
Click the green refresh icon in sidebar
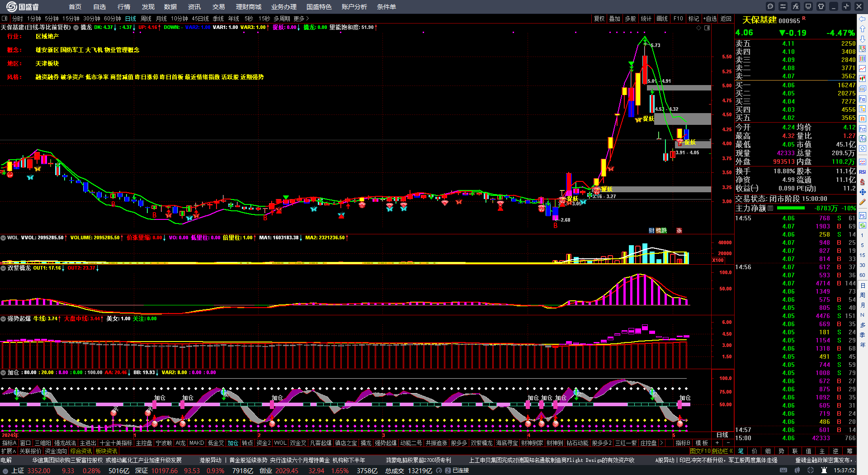coord(863,225)
